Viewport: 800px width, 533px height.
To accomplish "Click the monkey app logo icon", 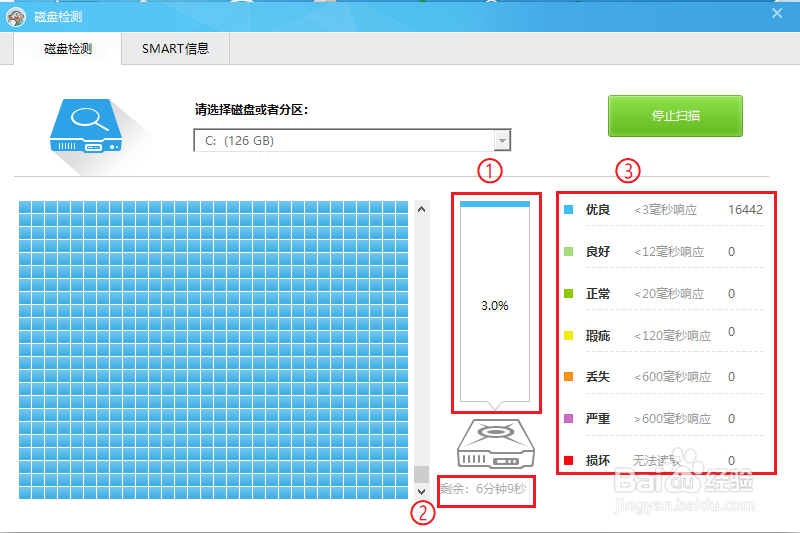I will [x=16, y=16].
